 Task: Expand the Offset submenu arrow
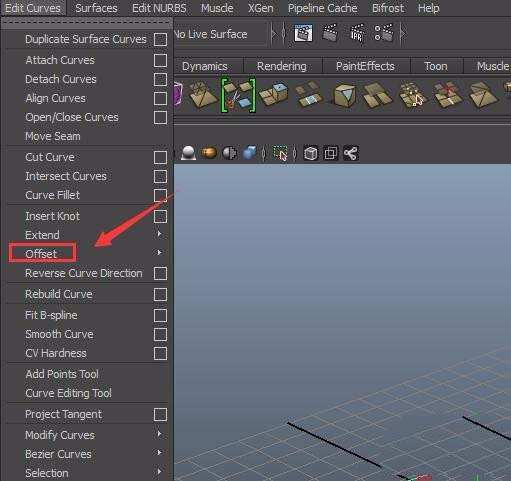[x=159, y=253]
